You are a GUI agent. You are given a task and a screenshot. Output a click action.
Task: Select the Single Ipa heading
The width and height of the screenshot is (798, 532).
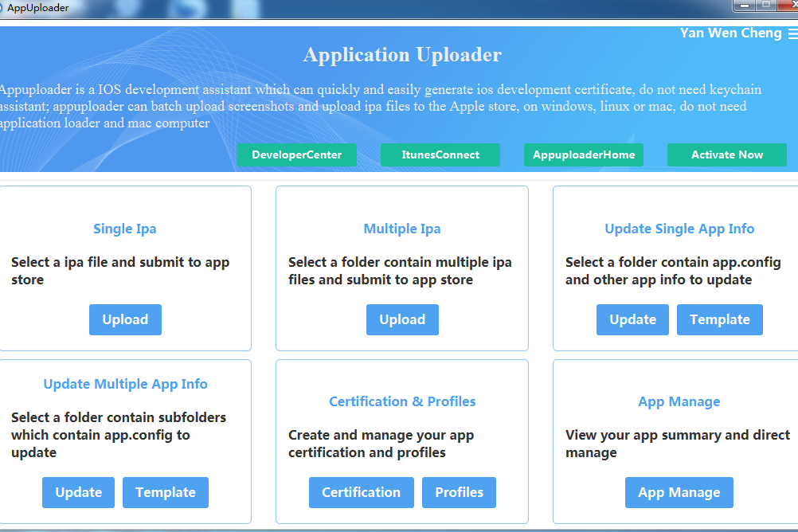[x=125, y=229]
